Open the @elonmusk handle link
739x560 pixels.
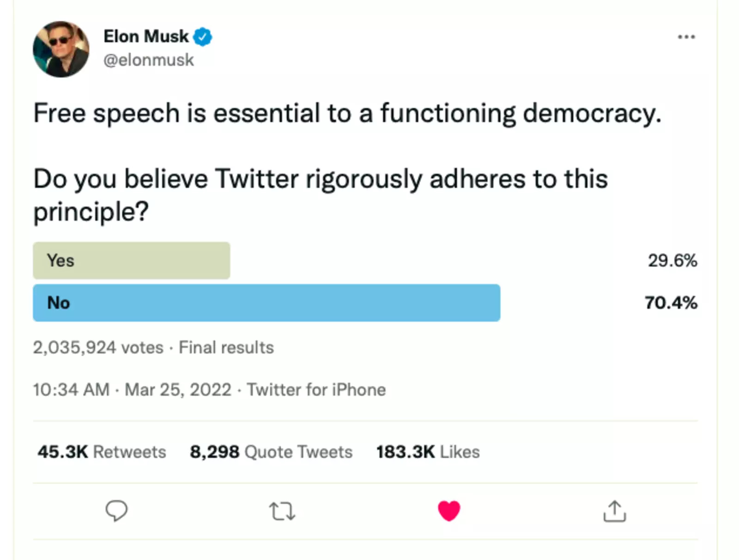149,60
